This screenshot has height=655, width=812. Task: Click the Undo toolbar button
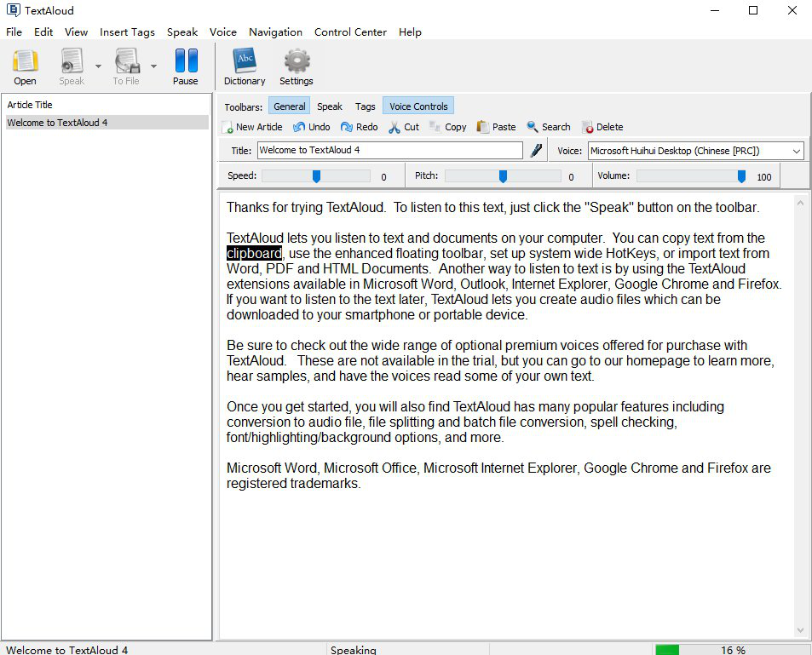[x=311, y=127]
